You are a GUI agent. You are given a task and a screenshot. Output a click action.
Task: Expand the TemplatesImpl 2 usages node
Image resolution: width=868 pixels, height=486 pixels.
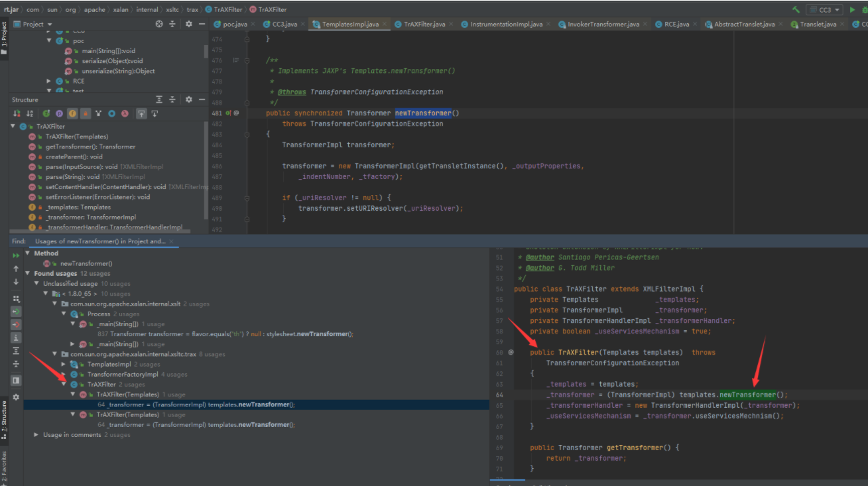tap(64, 364)
